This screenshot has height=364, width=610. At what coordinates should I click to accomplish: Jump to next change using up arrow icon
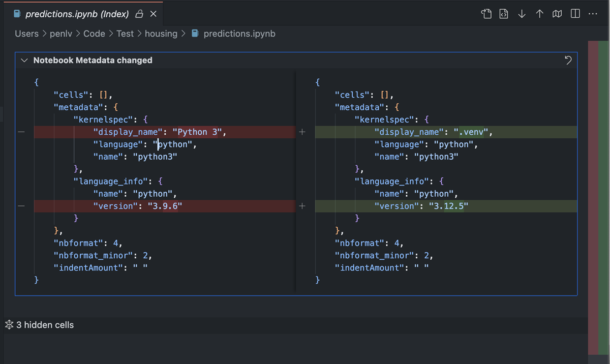click(539, 14)
